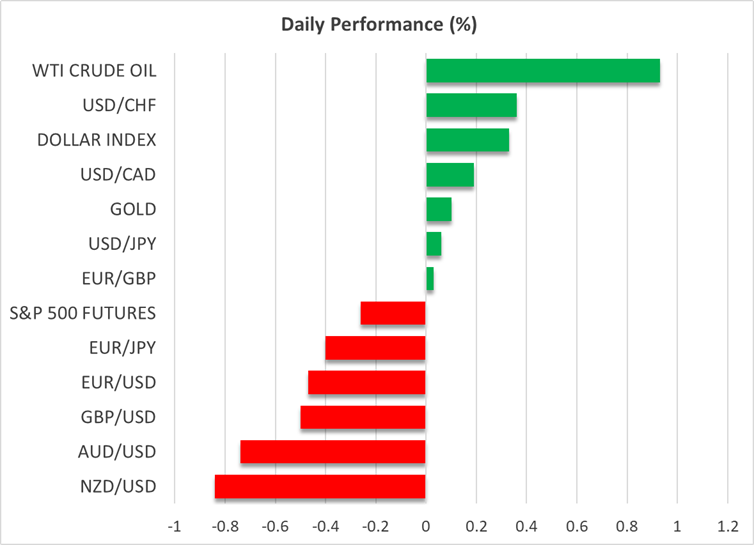754x545 pixels.
Task: Click the 0 tick on horizontal axis
Action: click(426, 526)
